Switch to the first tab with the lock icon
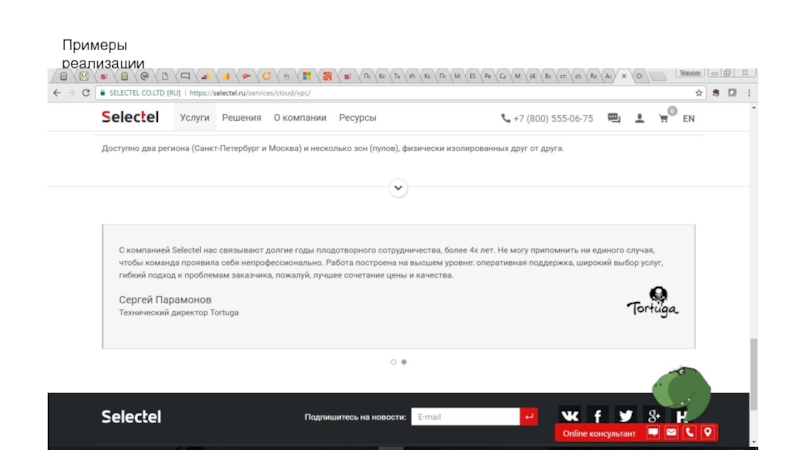The width and height of the screenshot is (800, 450). coord(63,76)
